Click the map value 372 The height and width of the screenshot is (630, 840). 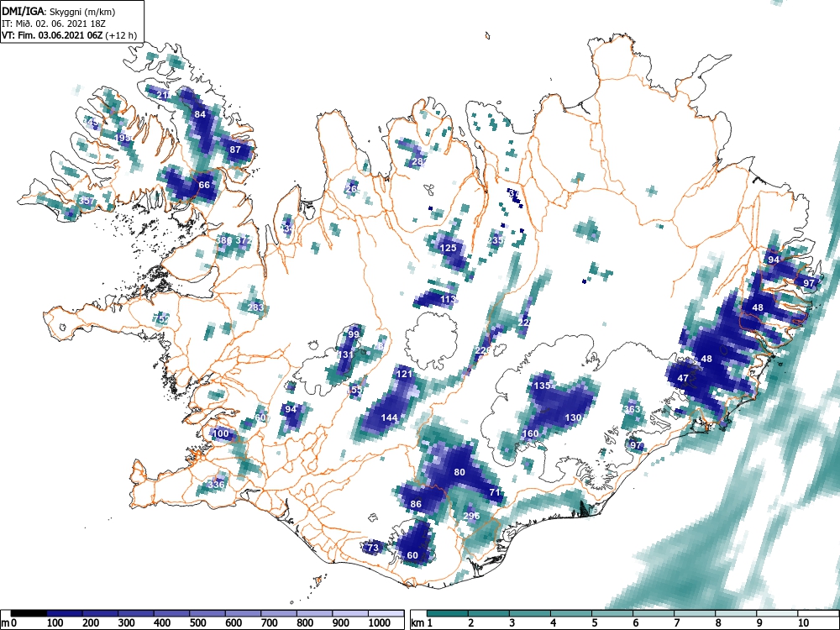[244, 240]
